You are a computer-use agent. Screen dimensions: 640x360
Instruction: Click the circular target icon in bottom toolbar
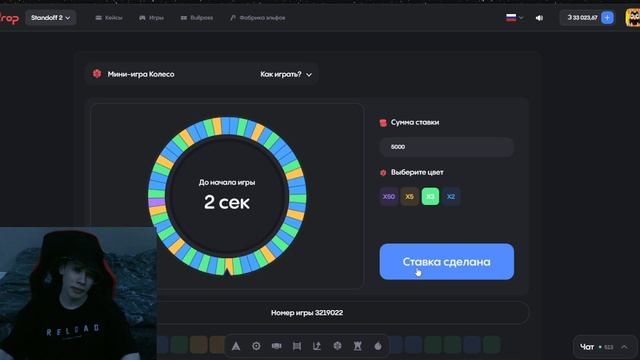256,346
